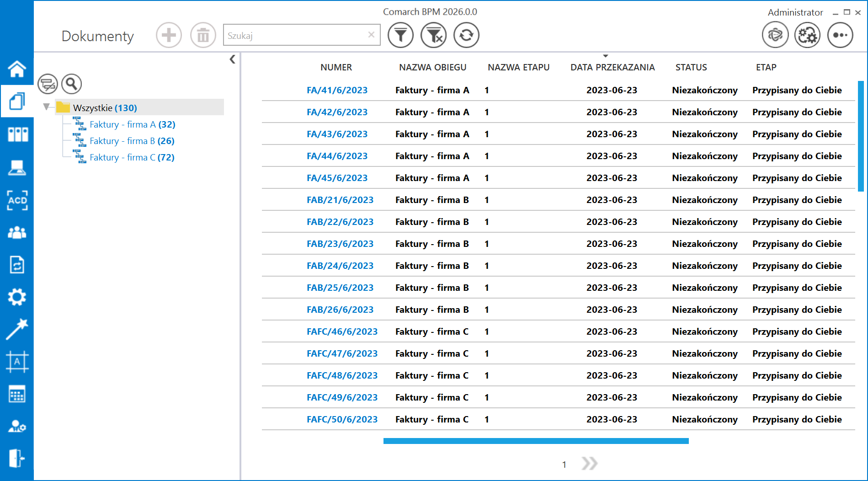Viewport: 868px width, 481px height.
Task: Open the Home icon in sidebar
Action: 17,69
